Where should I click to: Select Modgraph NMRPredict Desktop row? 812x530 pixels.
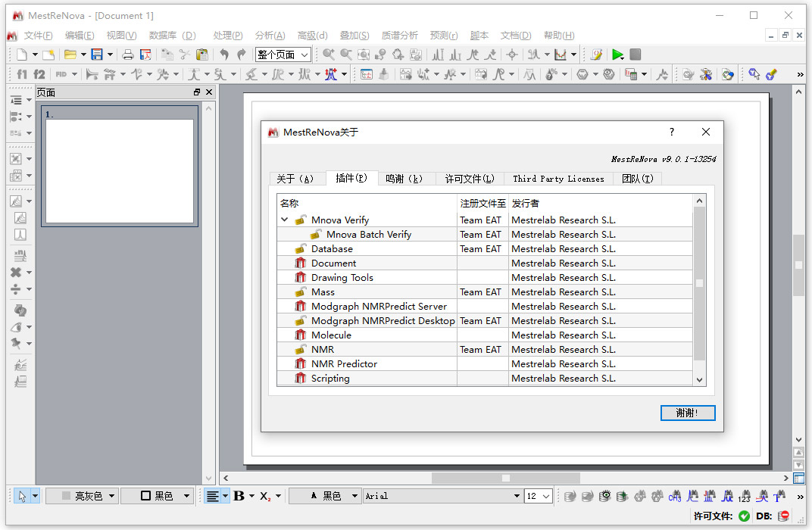coord(486,321)
